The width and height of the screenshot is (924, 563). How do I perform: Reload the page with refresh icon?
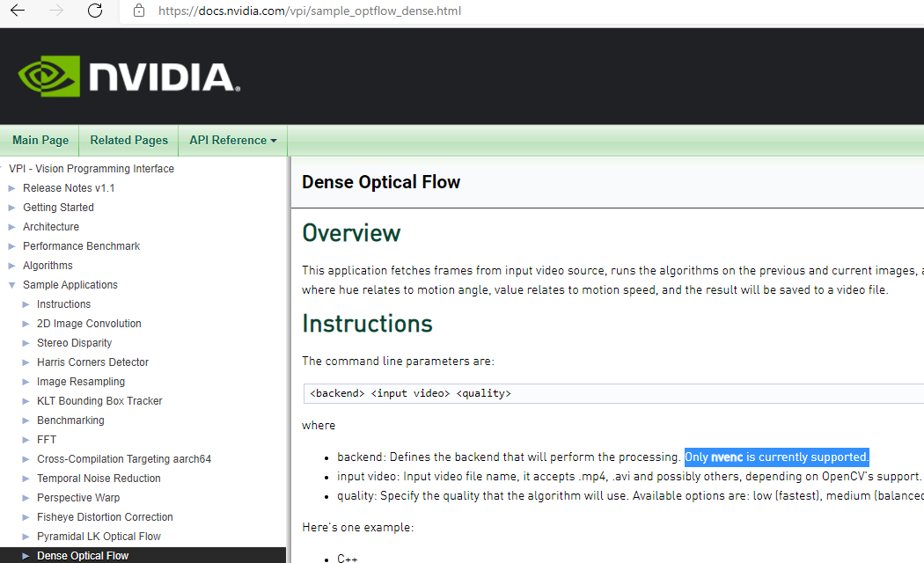pyautogui.click(x=95, y=11)
